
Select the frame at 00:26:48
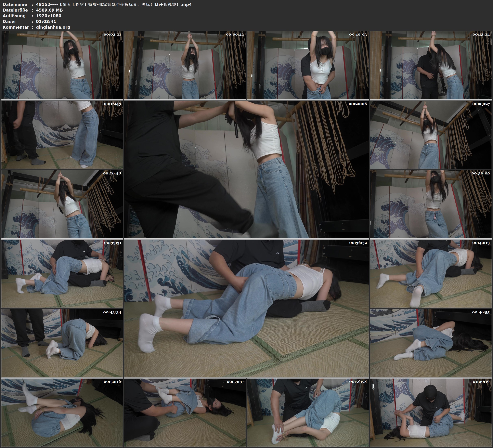point(62,204)
